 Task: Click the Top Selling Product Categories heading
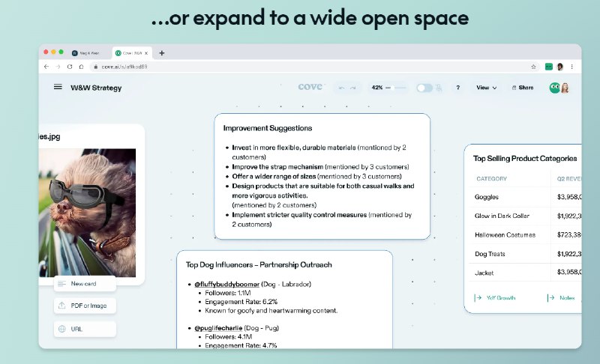pos(524,159)
